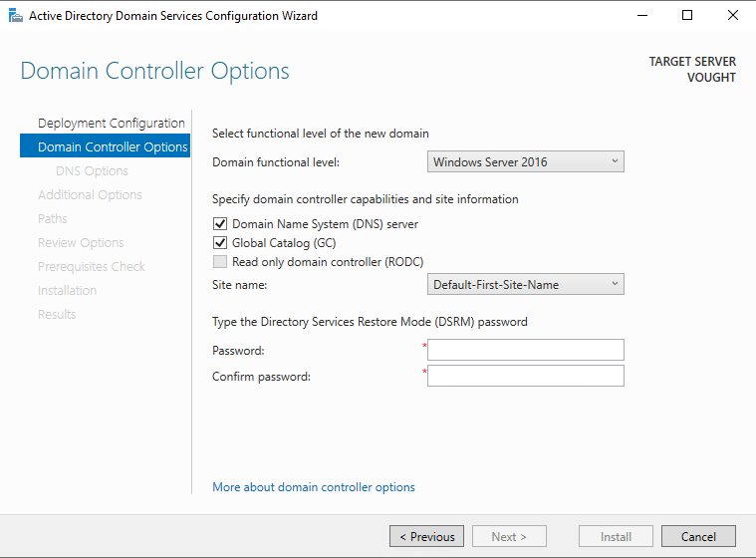The image size is (756, 558).
Task: Click 'Select functional level of the new domain' text
Action: click(320, 134)
